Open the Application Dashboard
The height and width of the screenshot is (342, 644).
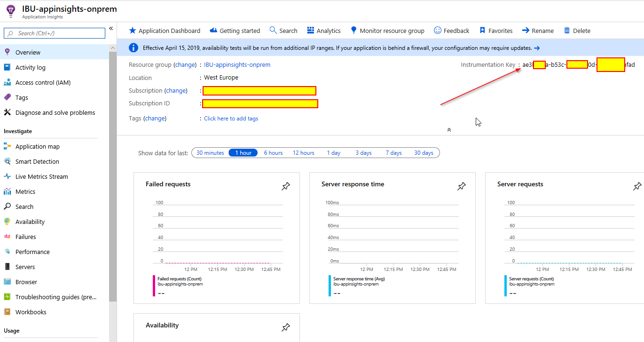point(165,31)
